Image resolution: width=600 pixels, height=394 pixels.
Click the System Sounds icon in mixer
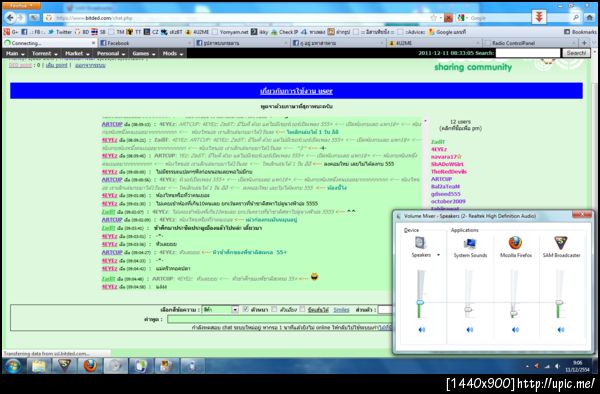click(x=470, y=243)
